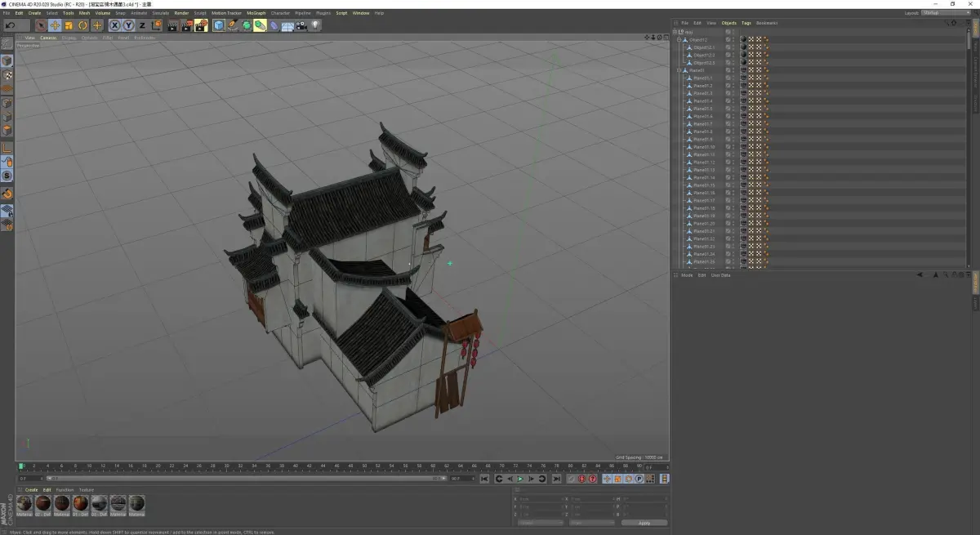The width and height of the screenshot is (980, 535).
Task: Open the Array modeling objects icon
Action: pyautogui.click(x=260, y=25)
